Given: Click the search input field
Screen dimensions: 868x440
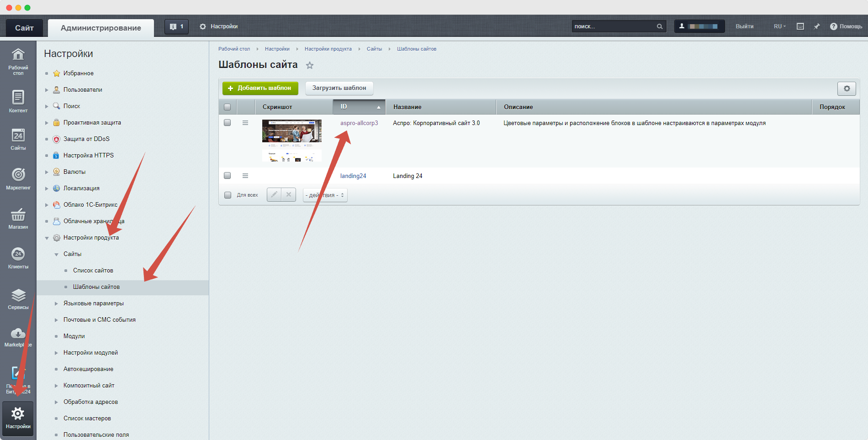Looking at the screenshot, I should (x=614, y=26).
